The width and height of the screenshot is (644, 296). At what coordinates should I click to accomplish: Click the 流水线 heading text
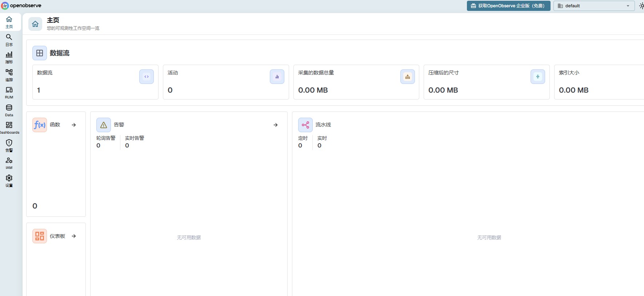(x=323, y=125)
